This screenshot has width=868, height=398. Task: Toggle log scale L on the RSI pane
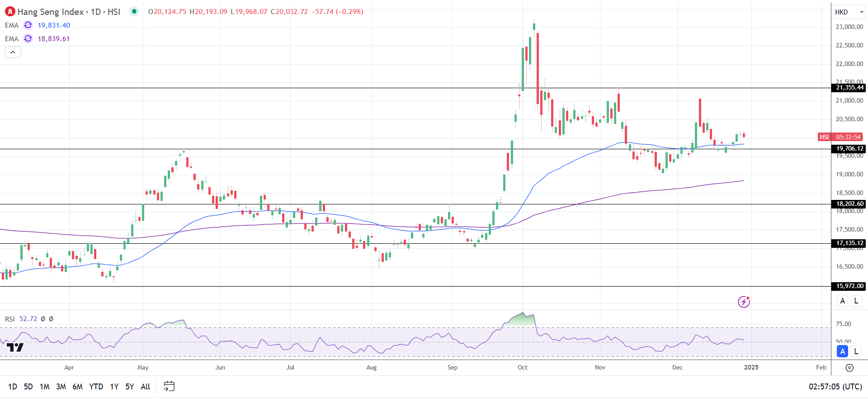(x=856, y=351)
